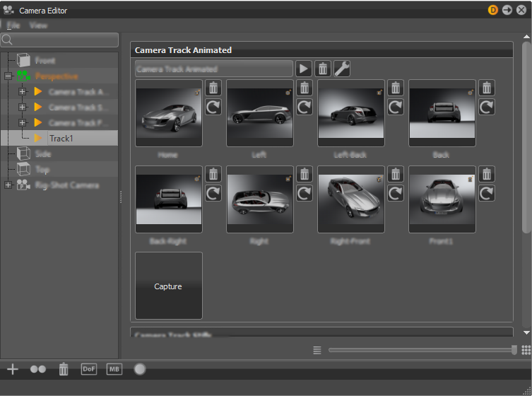Screen dimensions: 532x396
Task: Recapture the Left-Back viewpoint with its refresh icon
Action: (x=396, y=107)
